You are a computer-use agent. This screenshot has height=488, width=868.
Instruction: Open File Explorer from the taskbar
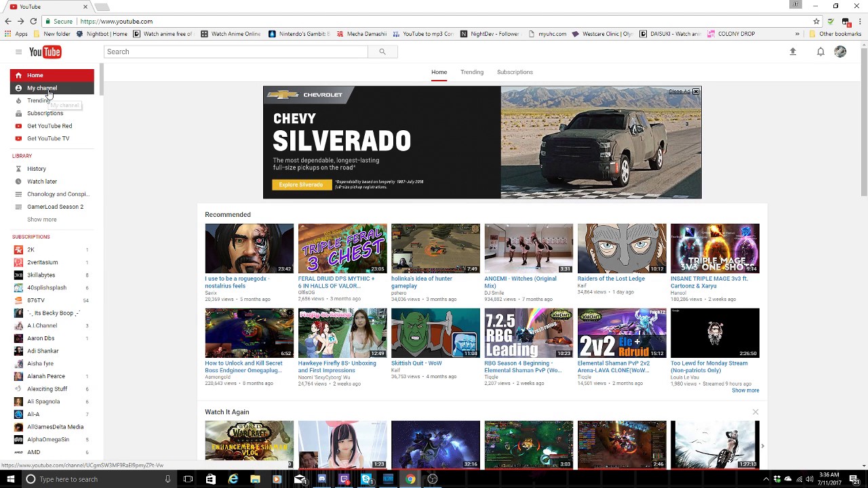255,479
